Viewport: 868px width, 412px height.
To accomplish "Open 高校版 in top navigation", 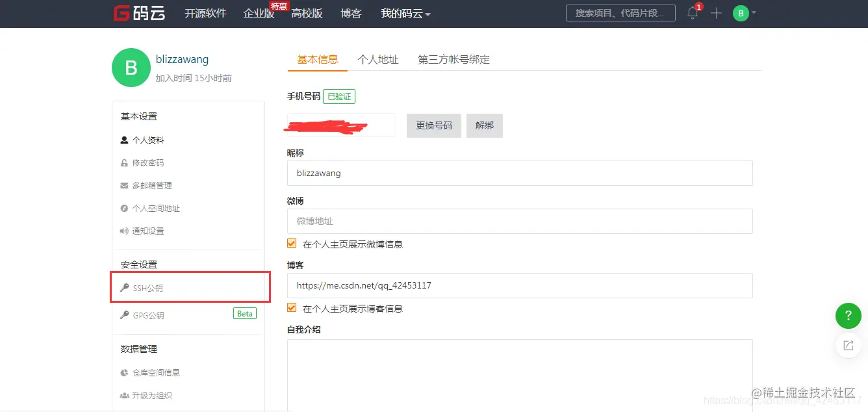I will pos(307,13).
